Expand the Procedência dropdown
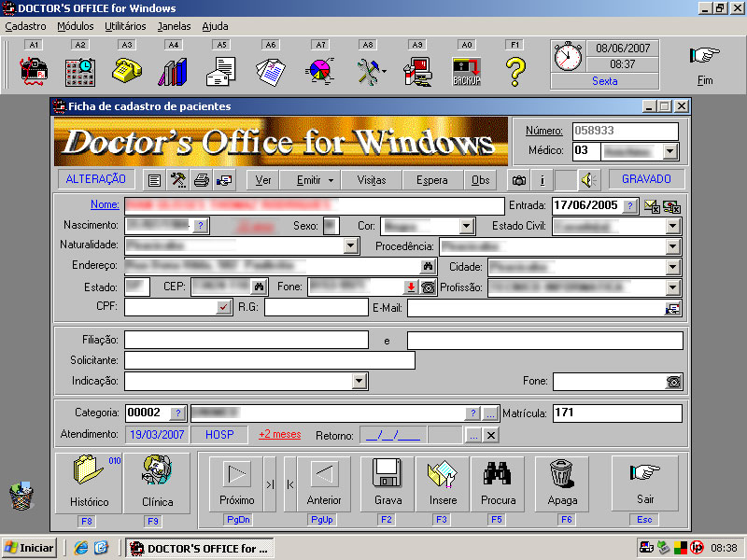Screen dimensions: 747x560 pyautogui.click(x=672, y=246)
